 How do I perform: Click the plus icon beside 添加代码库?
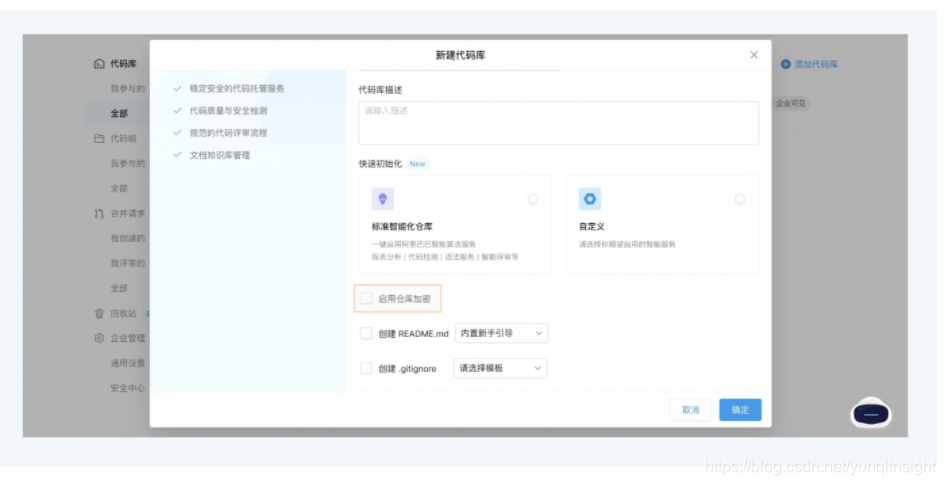tap(786, 64)
